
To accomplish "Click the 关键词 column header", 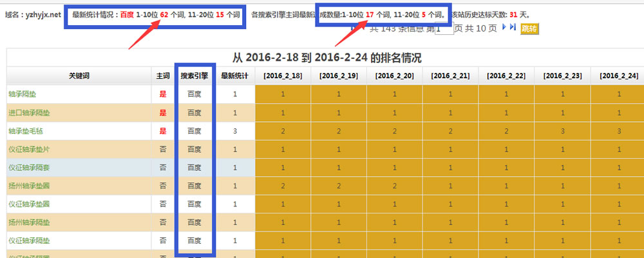I will click(79, 75).
